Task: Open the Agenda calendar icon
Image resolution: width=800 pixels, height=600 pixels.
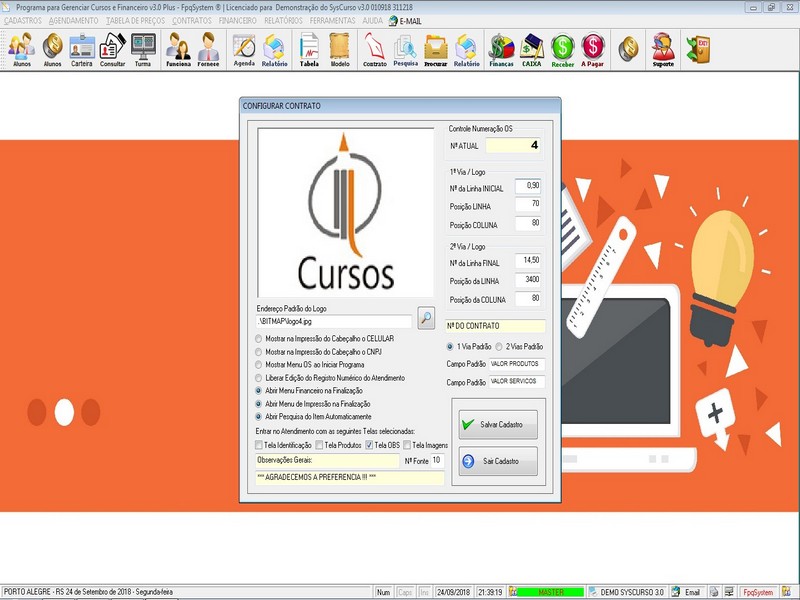Action: tap(244, 49)
